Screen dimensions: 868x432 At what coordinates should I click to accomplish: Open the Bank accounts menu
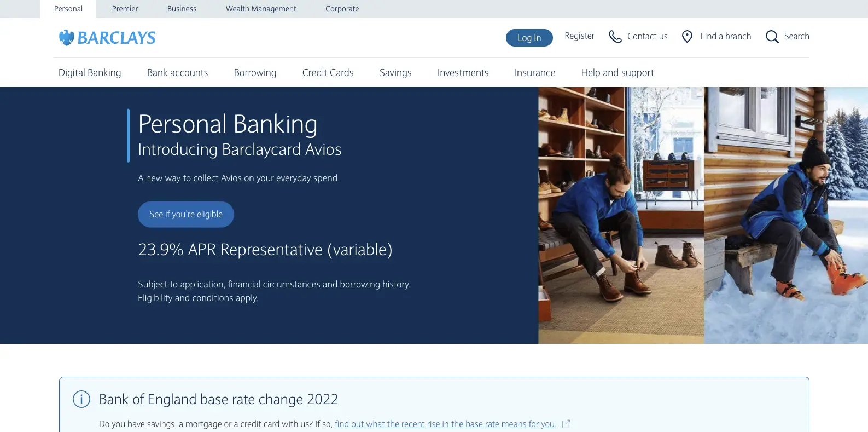[178, 73]
